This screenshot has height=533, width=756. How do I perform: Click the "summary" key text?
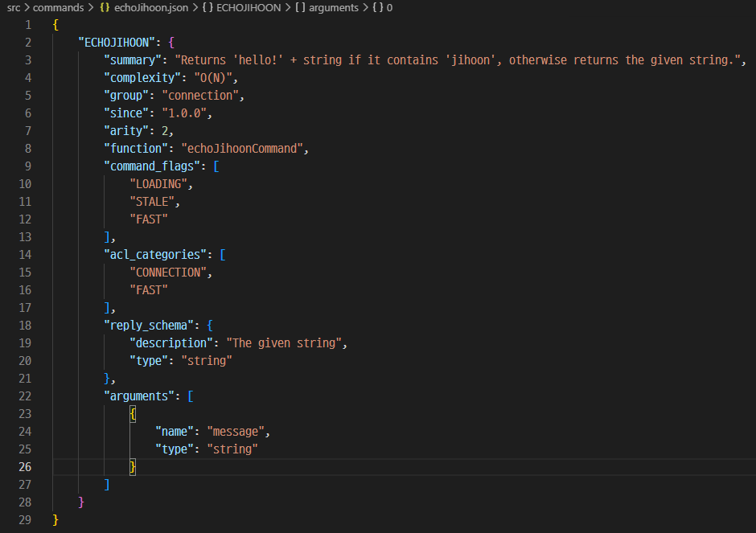[133, 60]
